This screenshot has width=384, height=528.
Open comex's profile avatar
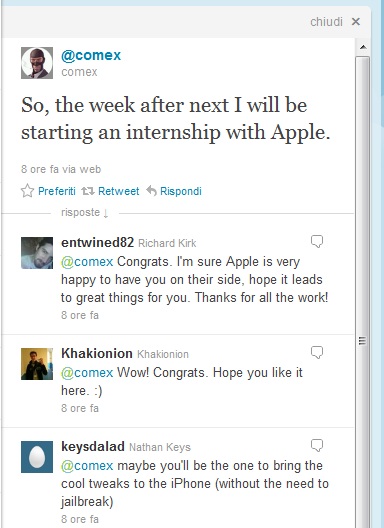tap(37, 63)
